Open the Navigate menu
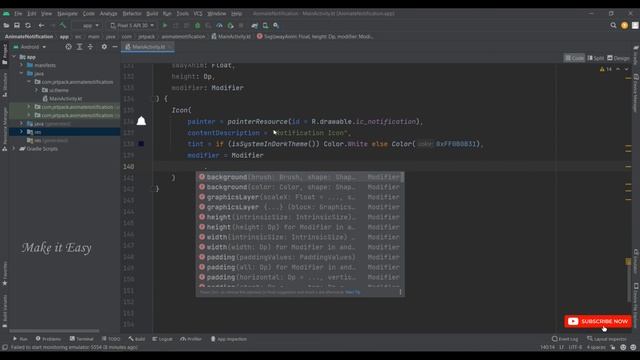The height and width of the screenshot is (360, 640). click(67, 13)
